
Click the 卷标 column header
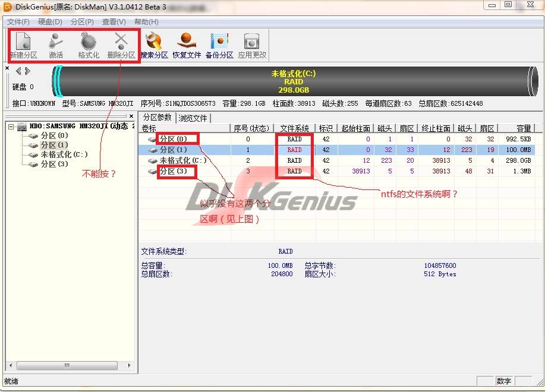point(185,128)
